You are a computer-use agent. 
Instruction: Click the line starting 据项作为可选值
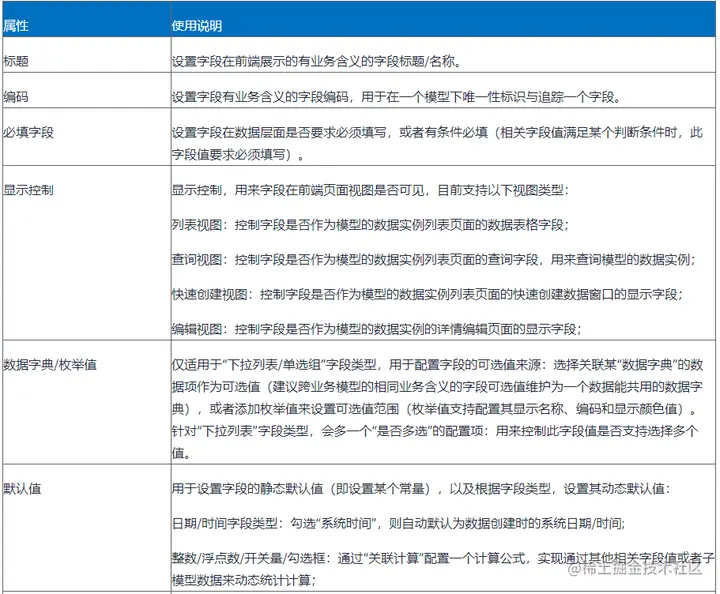tap(437, 387)
